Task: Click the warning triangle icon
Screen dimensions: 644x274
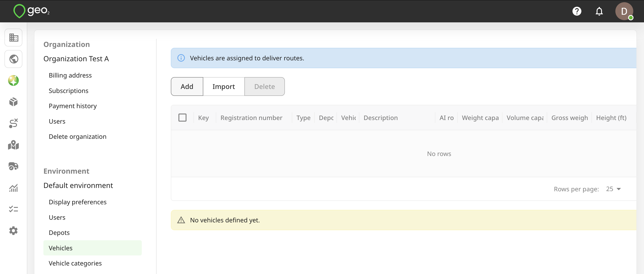Action: click(181, 220)
